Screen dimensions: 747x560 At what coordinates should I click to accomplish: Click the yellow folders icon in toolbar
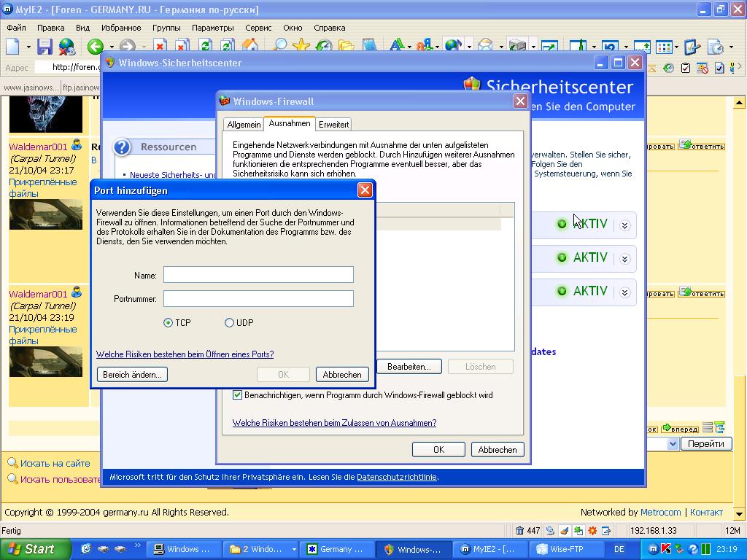click(x=347, y=46)
